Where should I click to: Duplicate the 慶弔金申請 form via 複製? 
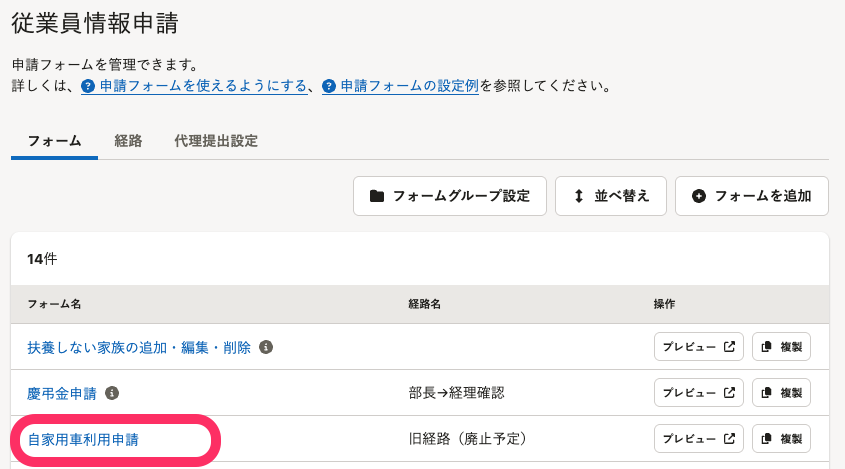coord(781,392)
